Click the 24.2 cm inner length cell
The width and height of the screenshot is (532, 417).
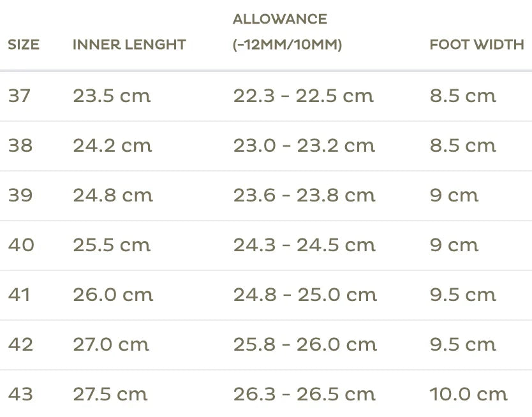pyautogui.click(x=112, y=146)
